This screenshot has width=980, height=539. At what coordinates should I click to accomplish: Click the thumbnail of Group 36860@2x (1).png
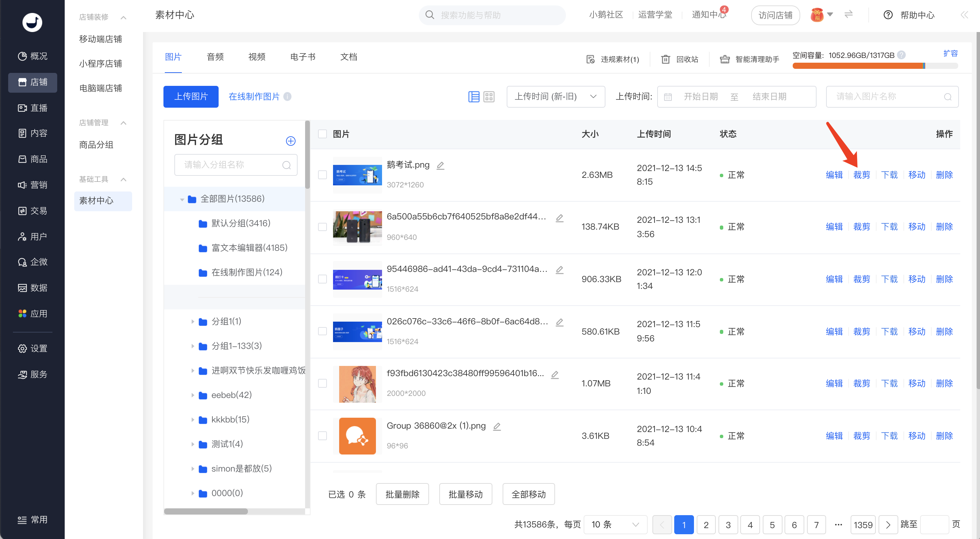click(357, 436)
